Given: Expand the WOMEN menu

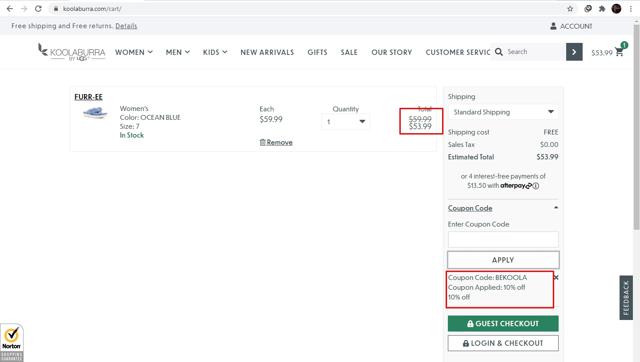Looking at the screenshot, I should [x=134, y=52].
